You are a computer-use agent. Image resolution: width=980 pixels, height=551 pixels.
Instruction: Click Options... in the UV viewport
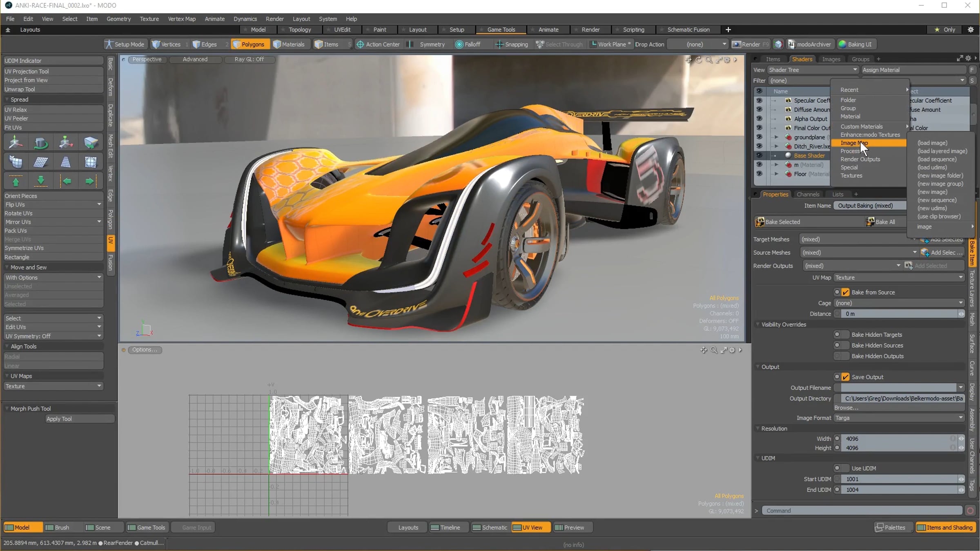click(145, 350)
